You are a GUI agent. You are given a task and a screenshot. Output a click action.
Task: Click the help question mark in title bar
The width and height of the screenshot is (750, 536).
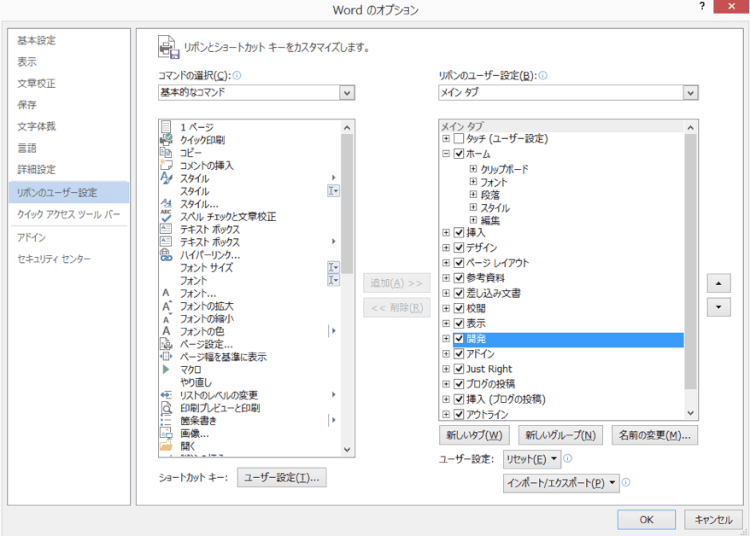[x=702, y=6]
